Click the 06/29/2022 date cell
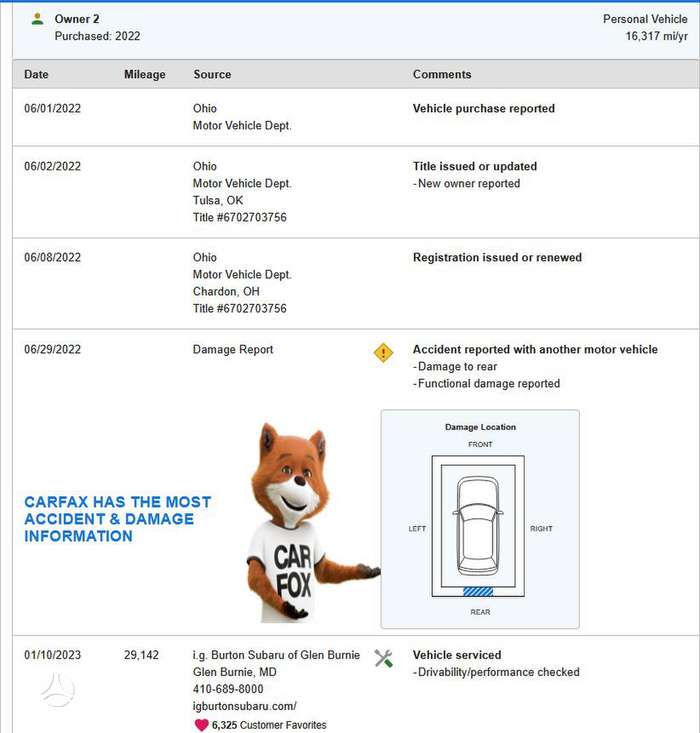Screen dimensions: 700x733 click(x=52, y=350)
